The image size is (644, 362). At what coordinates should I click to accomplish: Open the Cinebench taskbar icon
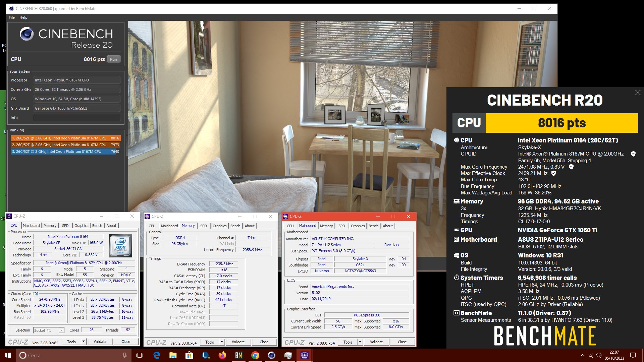[272, 355]
